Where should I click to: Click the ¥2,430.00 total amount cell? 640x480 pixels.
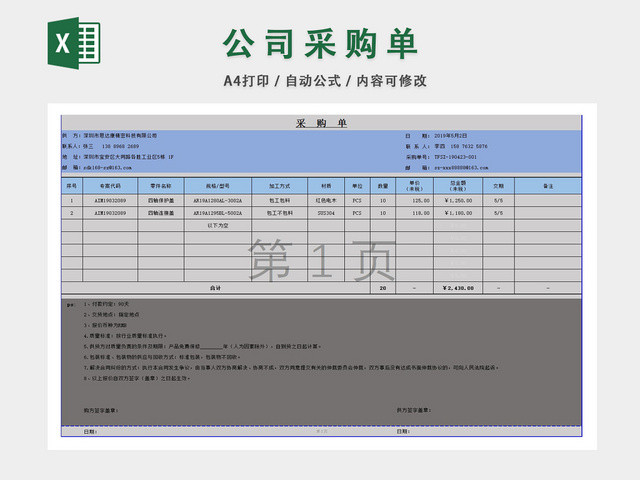458,288
